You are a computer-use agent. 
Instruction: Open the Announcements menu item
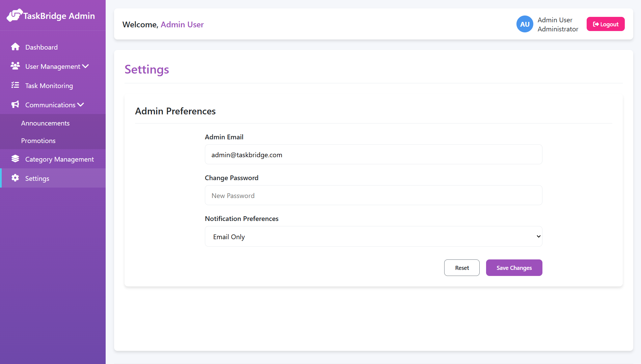[x=46, y=123]
